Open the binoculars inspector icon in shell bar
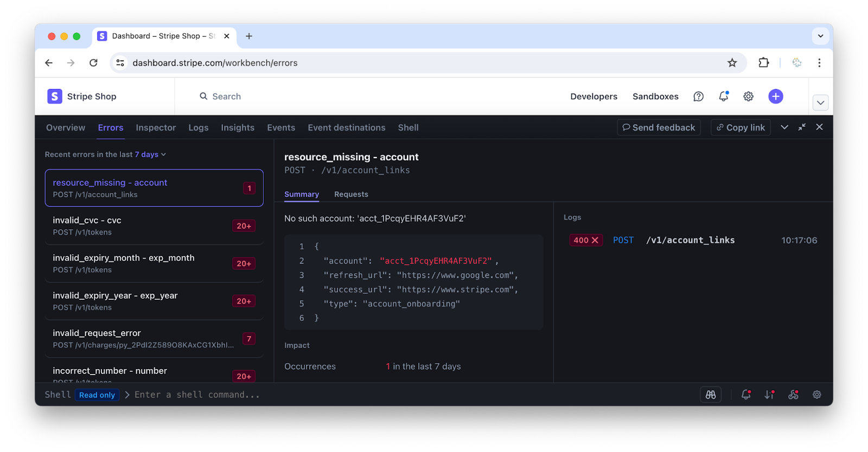The image size is (868, 452). point(710,395)
